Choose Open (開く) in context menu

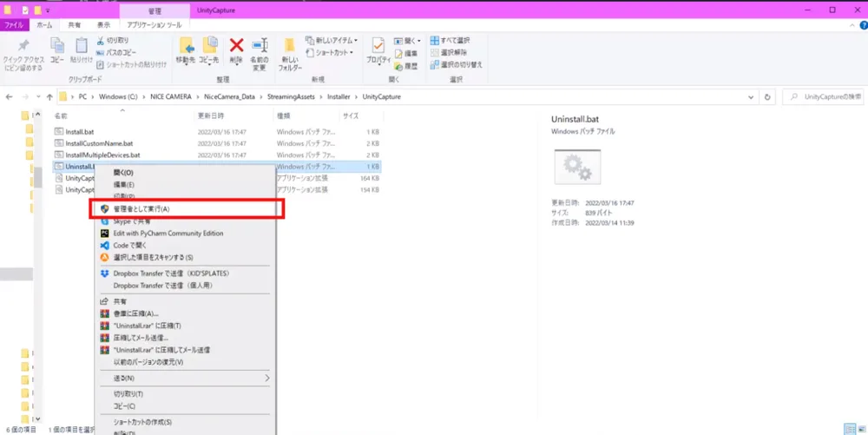tap(186, 173)
